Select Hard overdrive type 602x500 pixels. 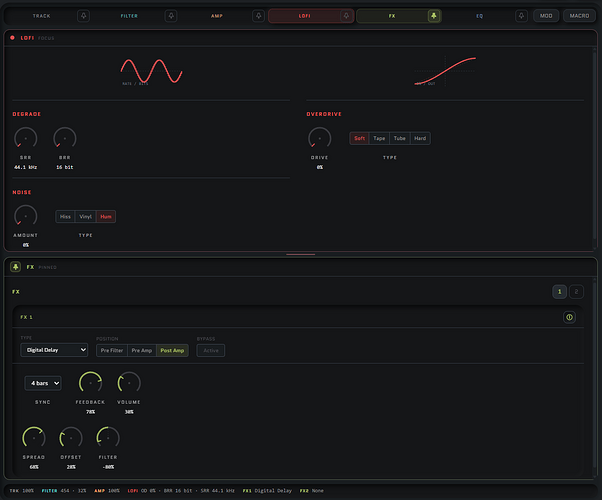[x=420, y=138]
